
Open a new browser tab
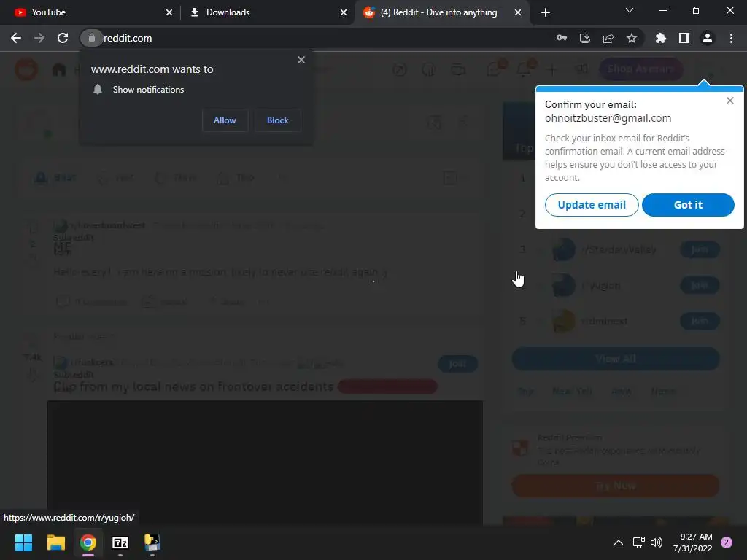546,12
